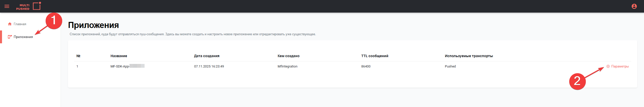Click the creation date 07.11.2025 16:23:49
The height and width of the screenshot is (107, 644).
point(209,66)
